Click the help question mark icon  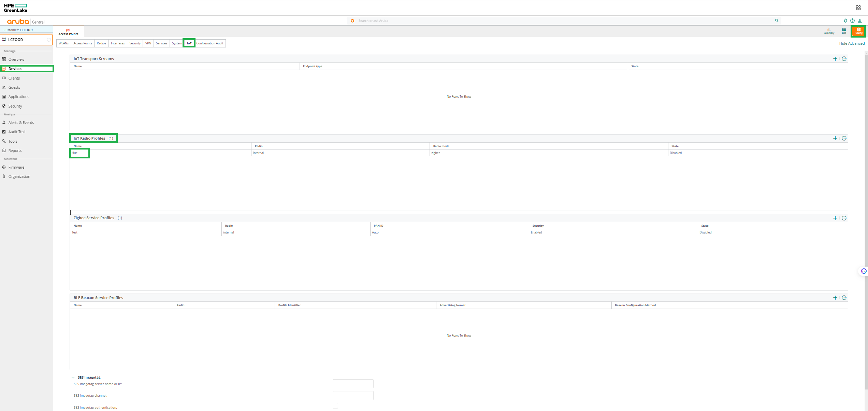(x=852, y=21)
